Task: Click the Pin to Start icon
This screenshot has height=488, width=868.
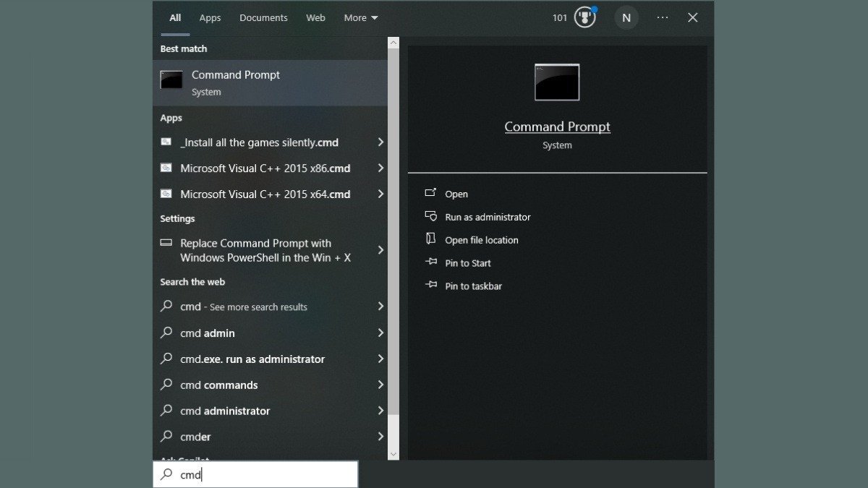Action: [x=430, y=262]
